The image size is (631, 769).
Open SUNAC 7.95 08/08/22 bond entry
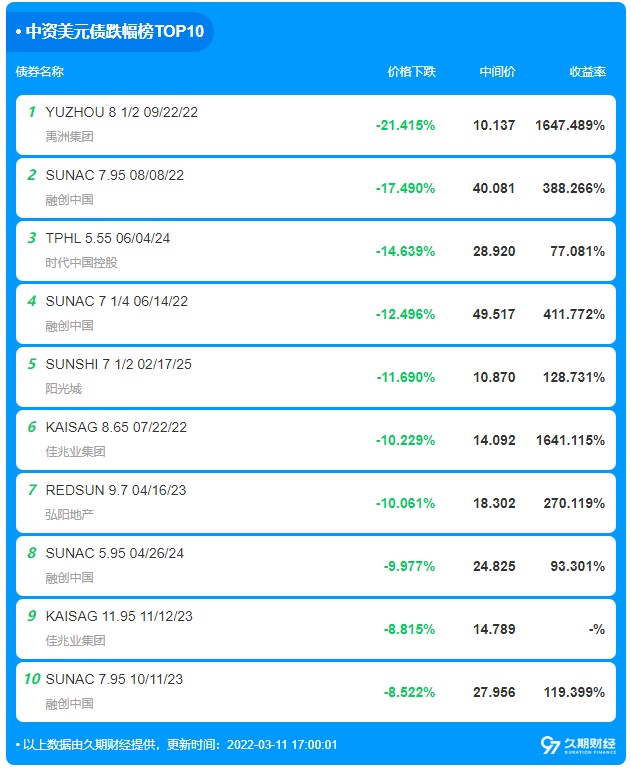coord(316,188)
